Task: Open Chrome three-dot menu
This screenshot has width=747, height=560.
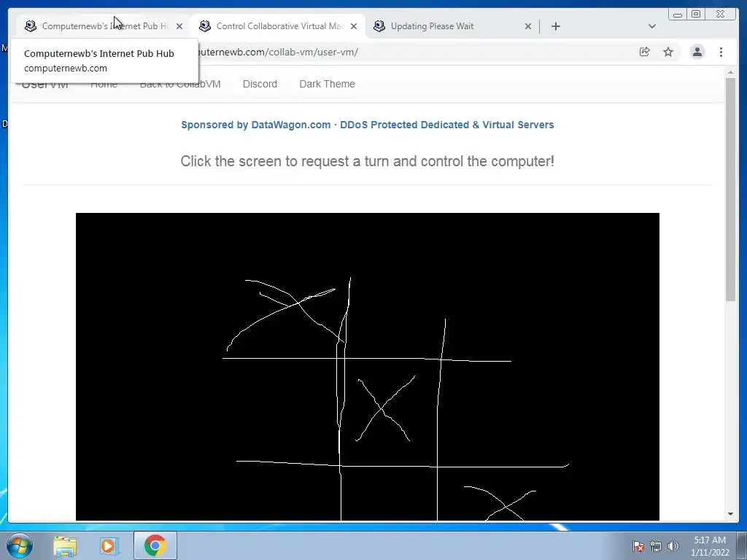Action: tap(721, 52)
